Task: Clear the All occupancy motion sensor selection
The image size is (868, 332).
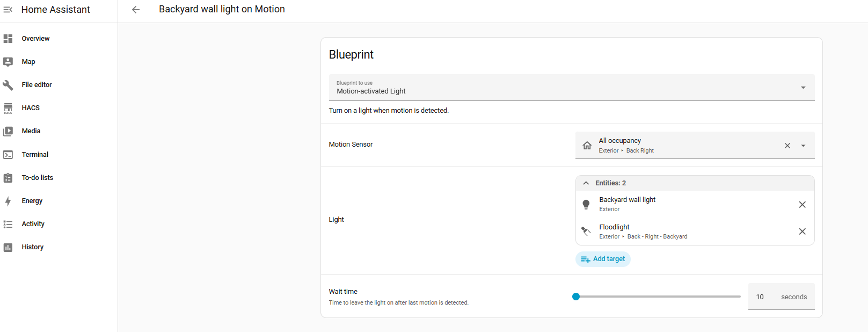Action: point(787,146)
